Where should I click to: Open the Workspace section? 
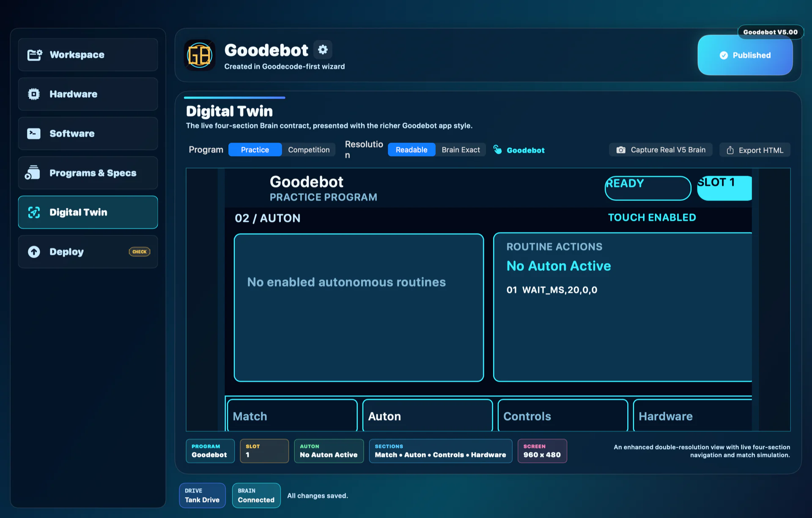(88, 55)
